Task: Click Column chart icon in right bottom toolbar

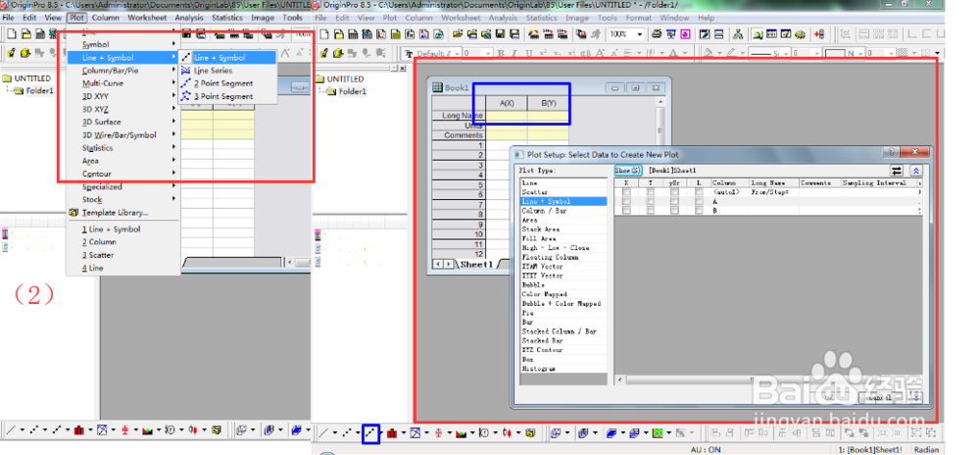Action: (x=392, y=431)
